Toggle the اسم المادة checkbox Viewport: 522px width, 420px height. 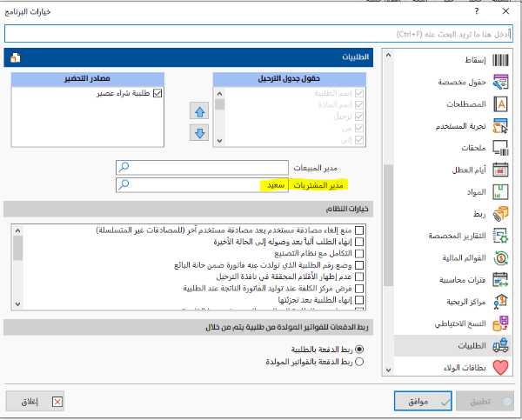tap(358, 105)
